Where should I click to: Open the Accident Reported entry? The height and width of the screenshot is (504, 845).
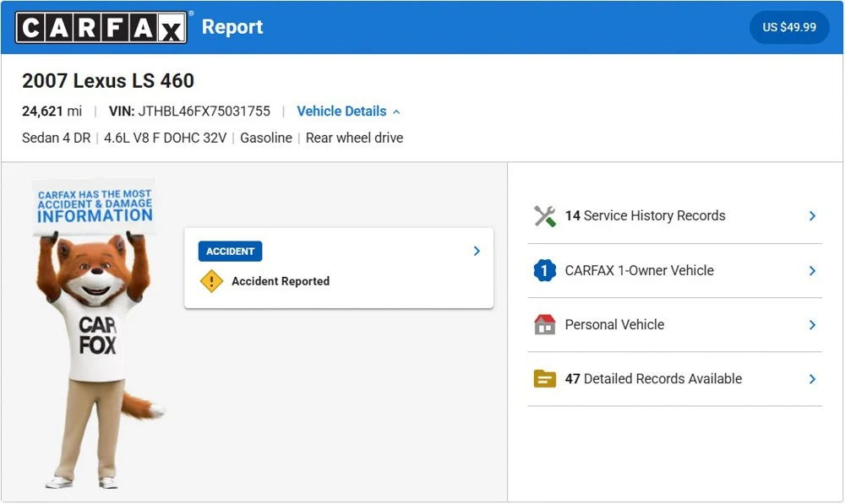pyautogui.click(x=281, y=281)
